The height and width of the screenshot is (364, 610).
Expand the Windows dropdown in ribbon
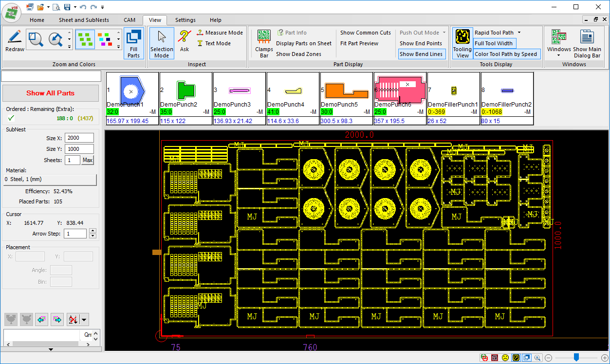coord(558,55)
